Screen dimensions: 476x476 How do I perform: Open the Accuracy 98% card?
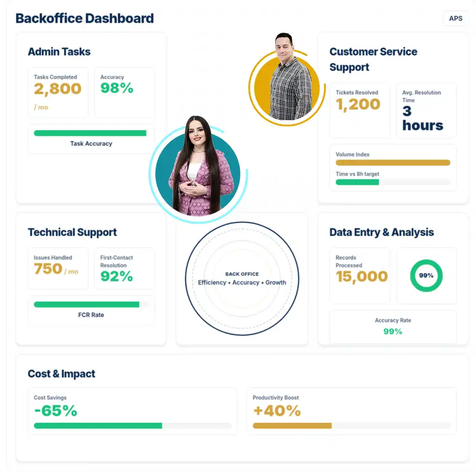[125, 93]
